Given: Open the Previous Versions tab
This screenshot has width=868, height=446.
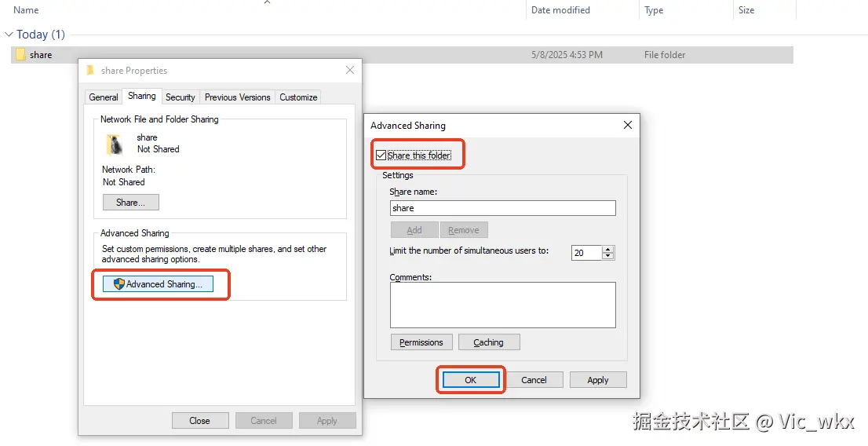Looking at the screenshot, I should (237, 97).
